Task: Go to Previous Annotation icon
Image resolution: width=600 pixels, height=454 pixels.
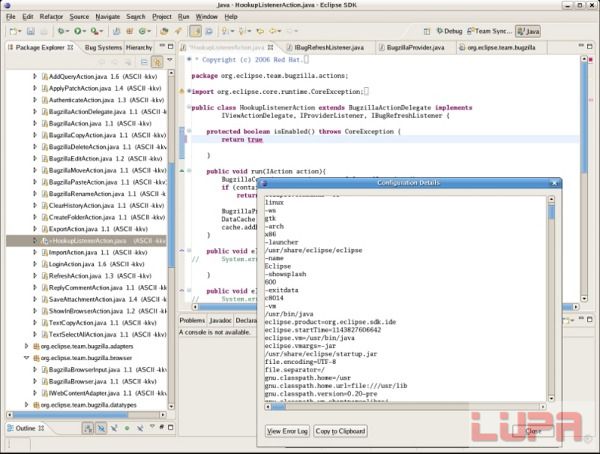Action: [242, 31]
